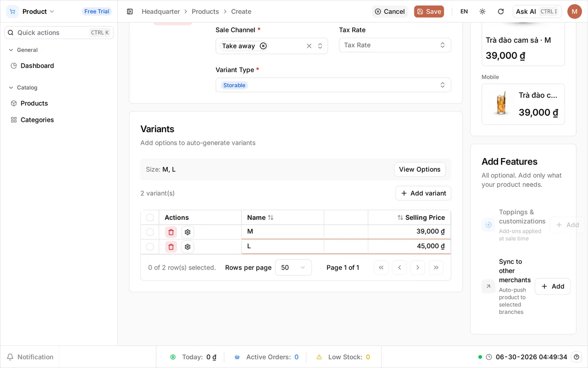588x368 pixels.
Task: Open the Rows per page dropdown
Action: [x=293, y=268]
